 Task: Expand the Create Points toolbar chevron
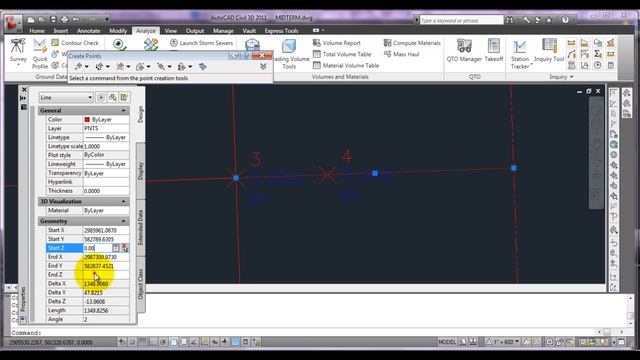click(x=263, y=67)
